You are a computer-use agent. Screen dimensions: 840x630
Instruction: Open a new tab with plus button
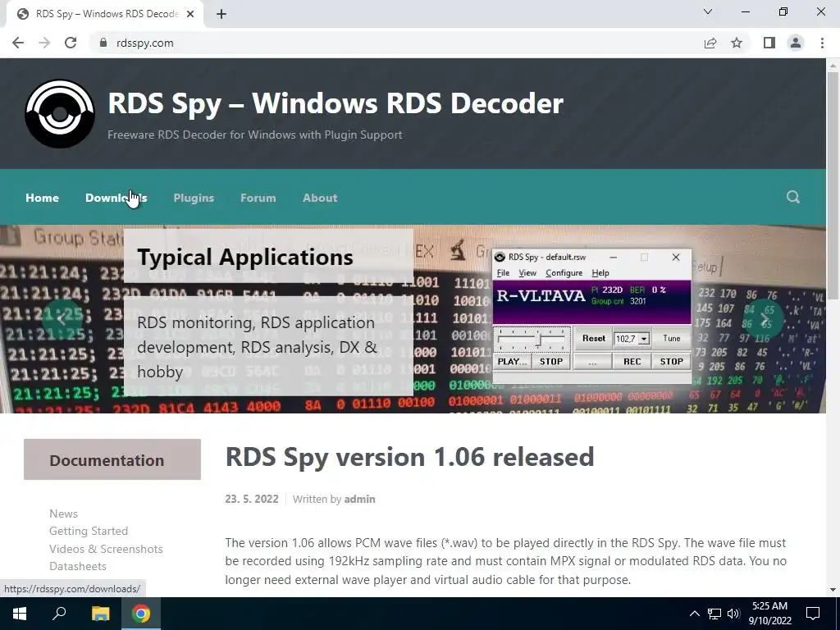point(221,14)
